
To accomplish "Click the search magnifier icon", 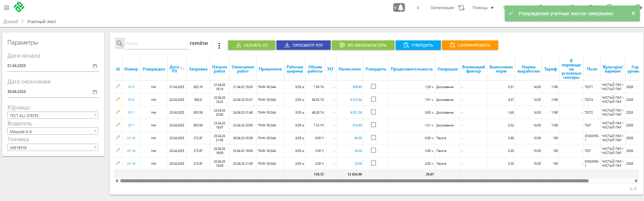I will [x=120, y=44].
